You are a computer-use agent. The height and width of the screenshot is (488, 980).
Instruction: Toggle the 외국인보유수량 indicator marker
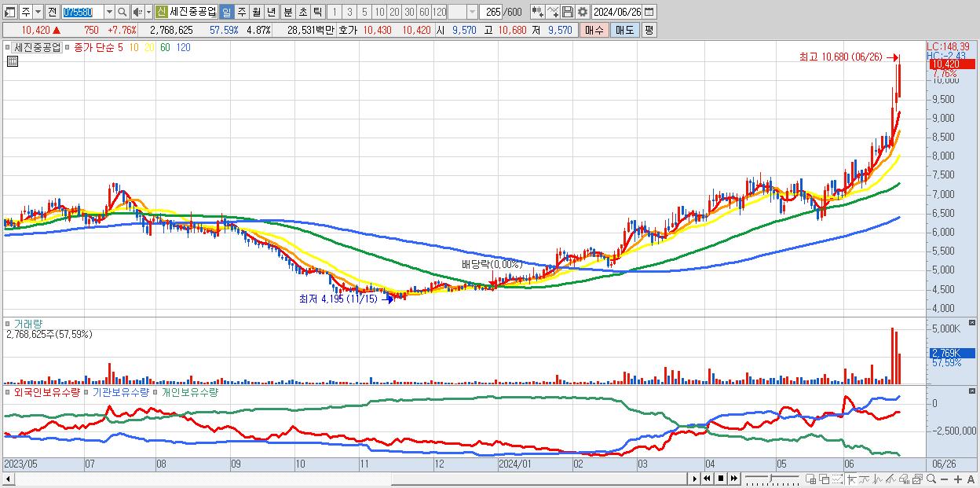[9, 391]
